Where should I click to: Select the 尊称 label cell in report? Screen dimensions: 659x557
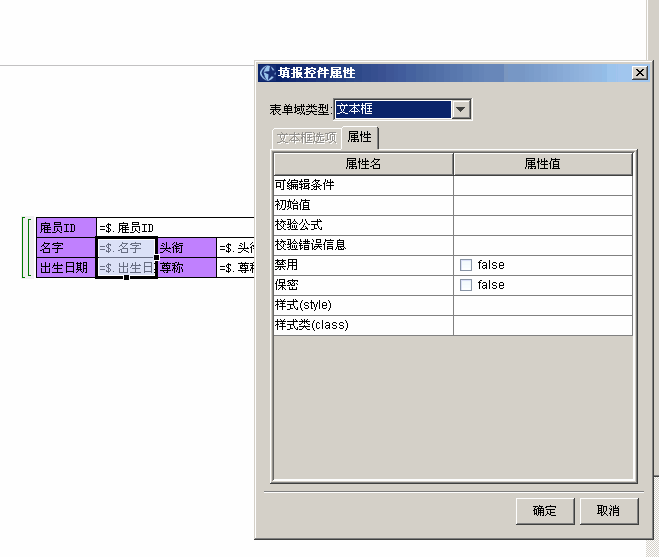pos(187,268)
